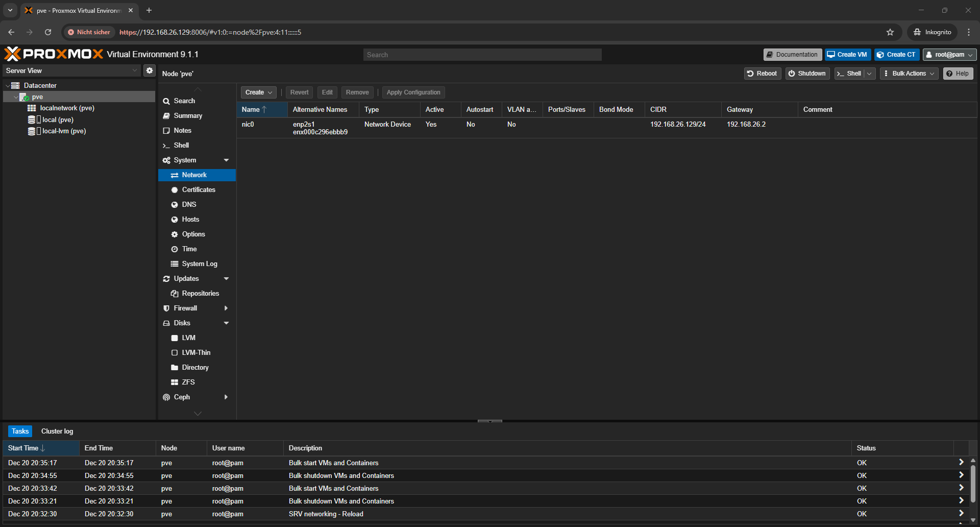980x527 pixels.
Task: Open the root@pam user menu
Action: (x=949, y=55)
